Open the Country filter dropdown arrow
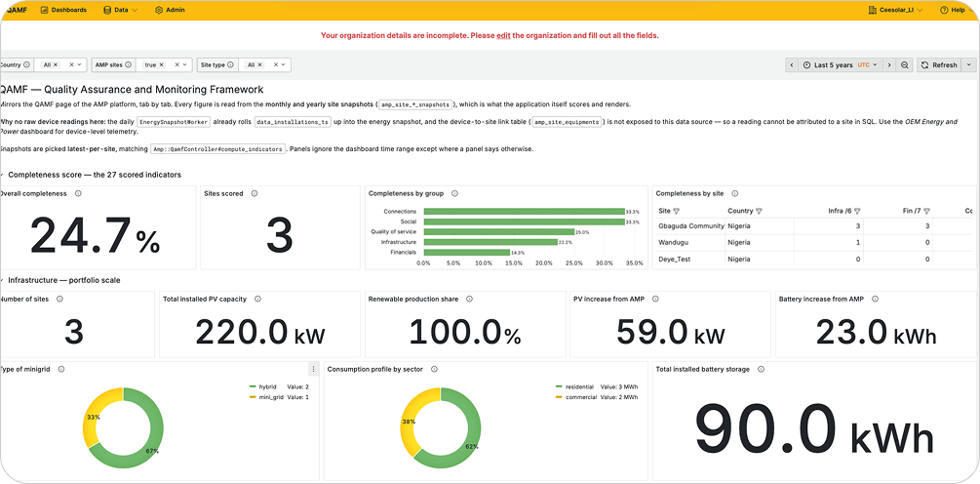 80,65
